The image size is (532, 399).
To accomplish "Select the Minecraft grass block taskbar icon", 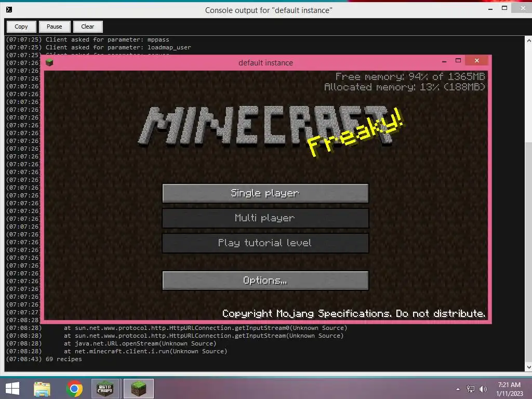I will (138, 389).
